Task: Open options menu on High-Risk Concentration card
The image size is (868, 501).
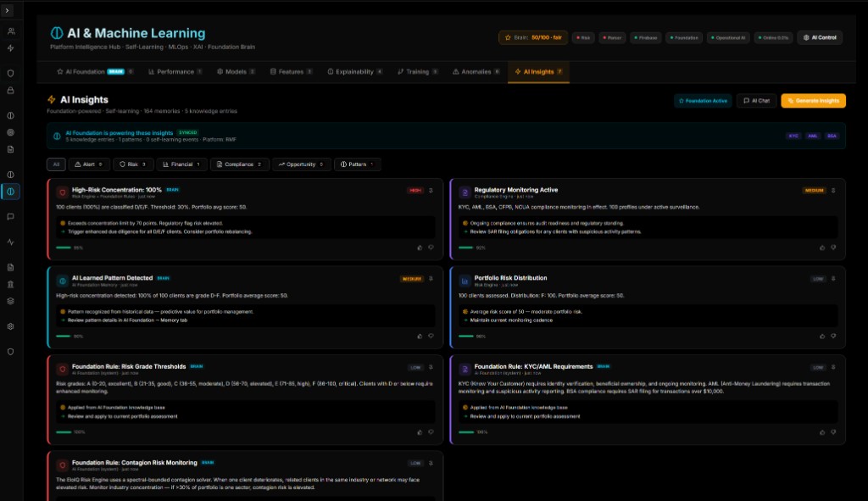Action: click(x=431, y=191)
